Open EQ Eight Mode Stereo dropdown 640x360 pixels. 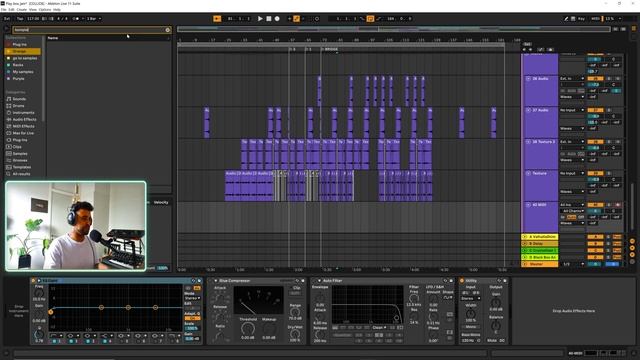(192, 298)
